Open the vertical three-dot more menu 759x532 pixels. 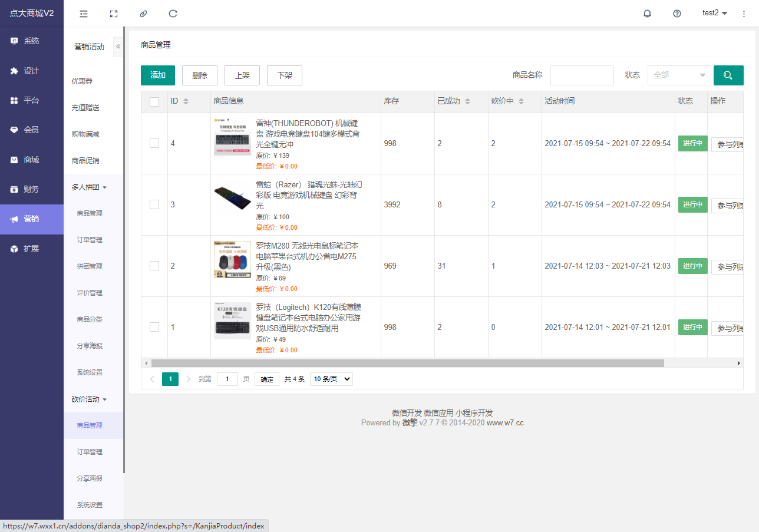[744, 14]
